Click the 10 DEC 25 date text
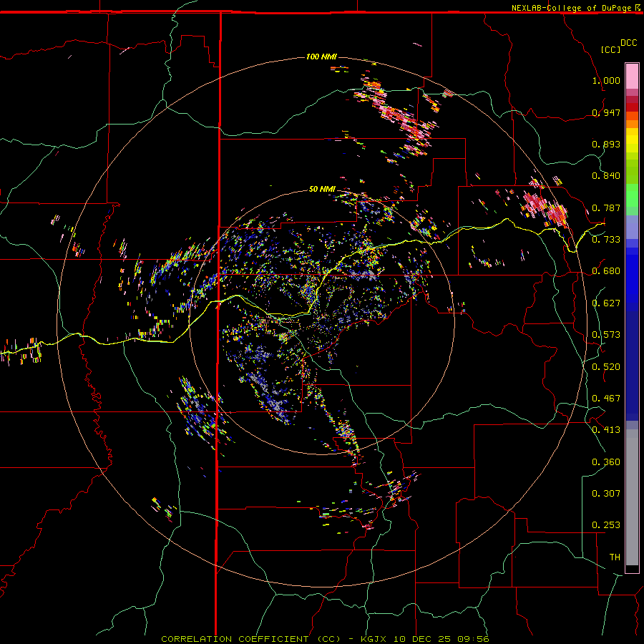The height and width of the screenshot is (644, 644). pyautogui.click(x=421, y=639)
